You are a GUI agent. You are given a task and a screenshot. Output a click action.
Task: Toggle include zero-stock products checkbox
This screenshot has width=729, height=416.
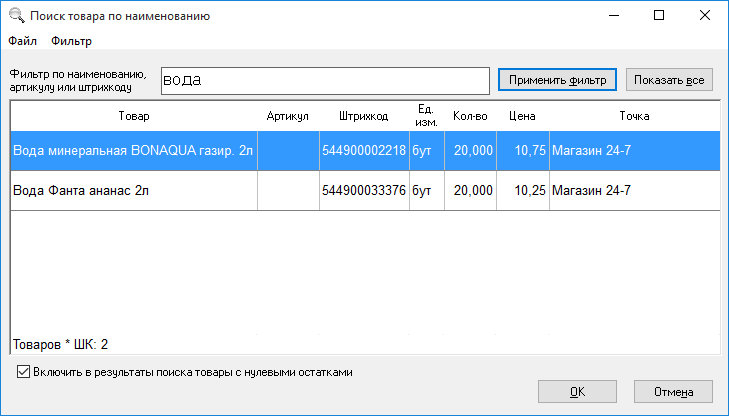tap(24, 372)
